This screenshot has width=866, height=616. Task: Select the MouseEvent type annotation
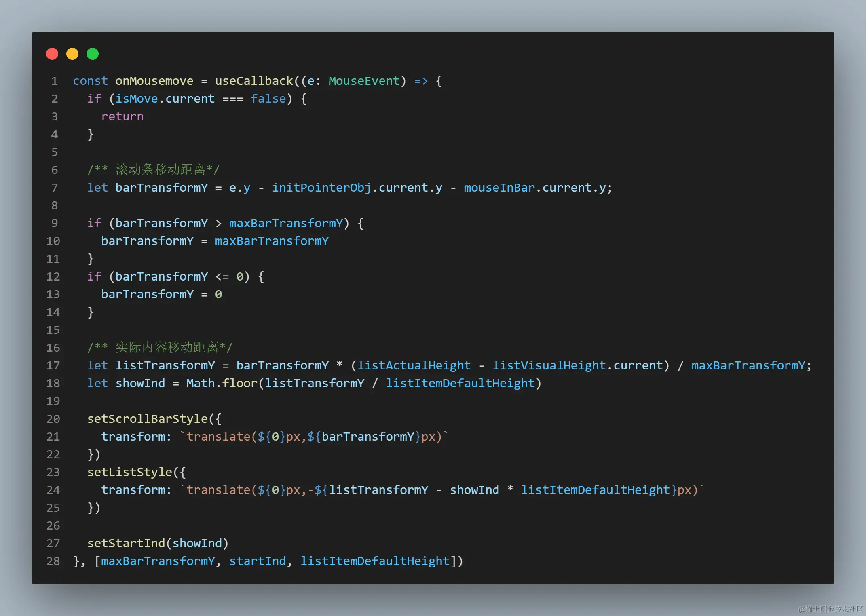click(x=363, y=81)
